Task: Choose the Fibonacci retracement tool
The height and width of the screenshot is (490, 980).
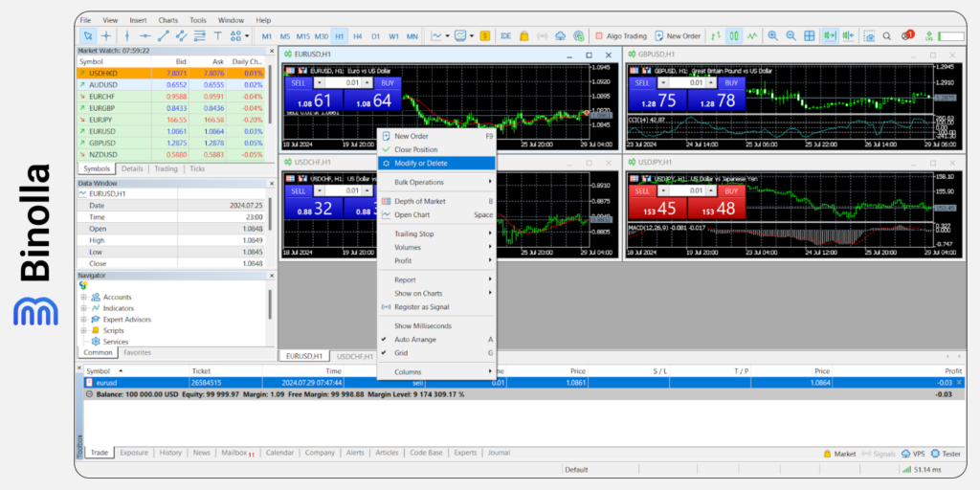Action: pos(199,35)
